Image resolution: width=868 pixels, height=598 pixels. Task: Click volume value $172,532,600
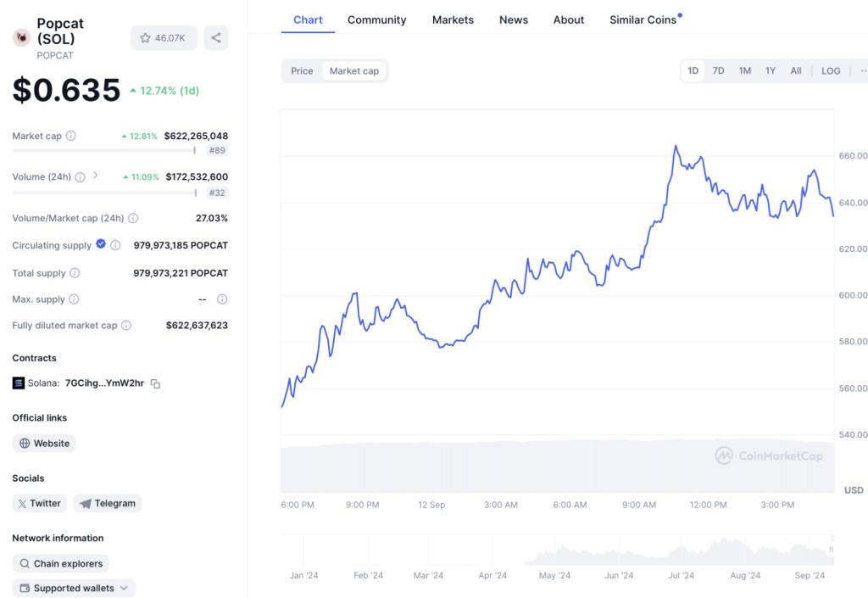(197, 177)
